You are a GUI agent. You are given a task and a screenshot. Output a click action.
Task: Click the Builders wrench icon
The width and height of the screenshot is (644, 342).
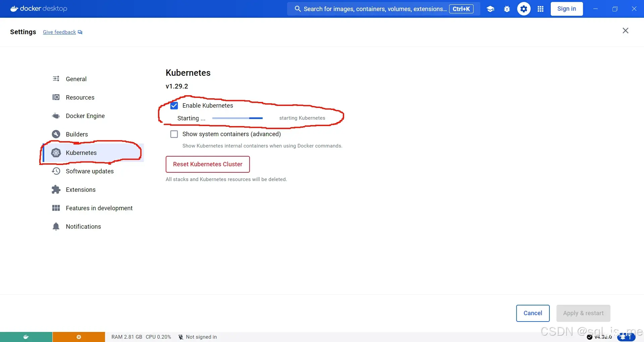(x=56, y=134)
